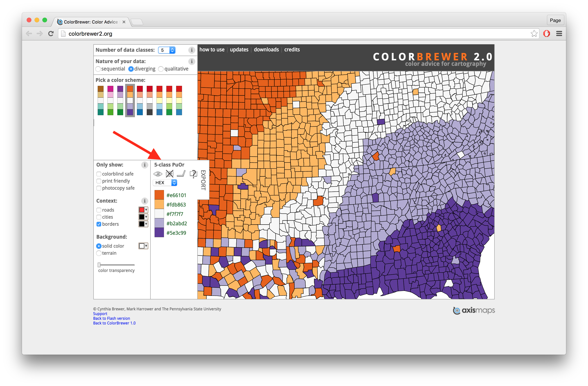Click info icon beside Number of data classes
Image resolution: width=588 pixels, height=386 pixels.
(x=191, y=50)
